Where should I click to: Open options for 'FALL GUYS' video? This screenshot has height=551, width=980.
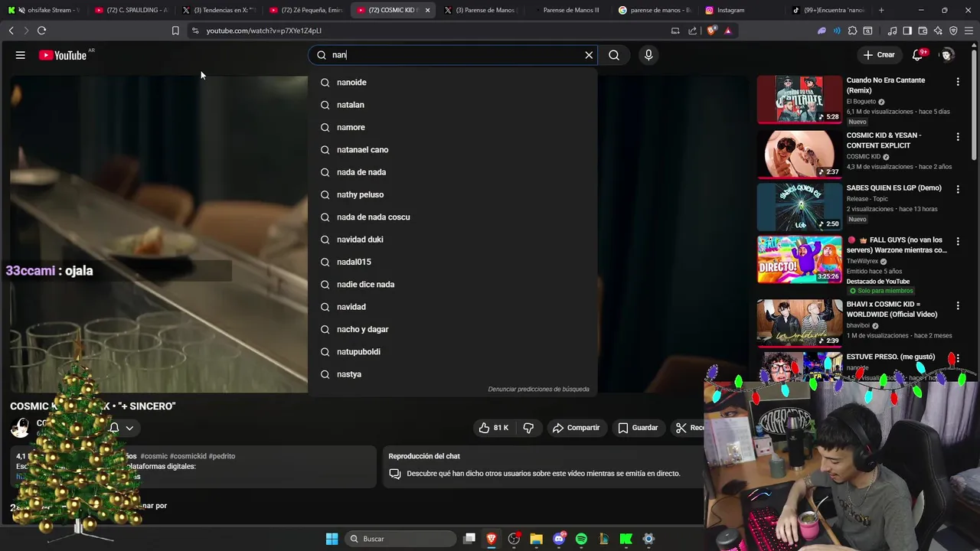click(x=957, y=240)
